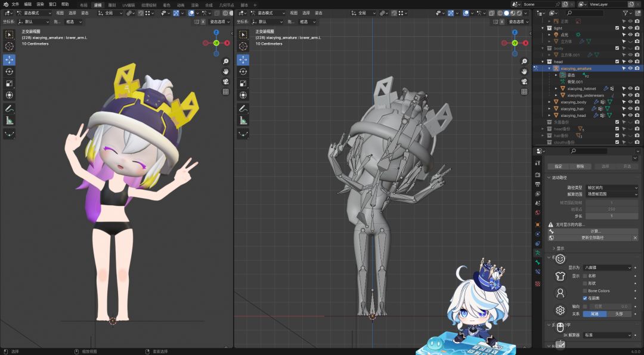Click the pan hand icon in right viewport
Viewport: 644px width, 355px height.
(x=525, y=72)
